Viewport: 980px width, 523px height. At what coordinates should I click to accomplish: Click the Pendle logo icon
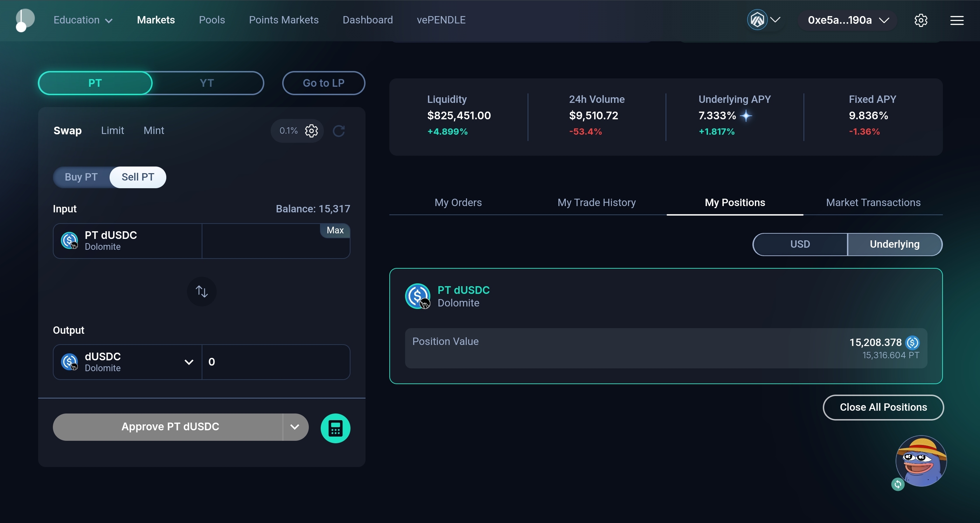click(x=25, y=20)
